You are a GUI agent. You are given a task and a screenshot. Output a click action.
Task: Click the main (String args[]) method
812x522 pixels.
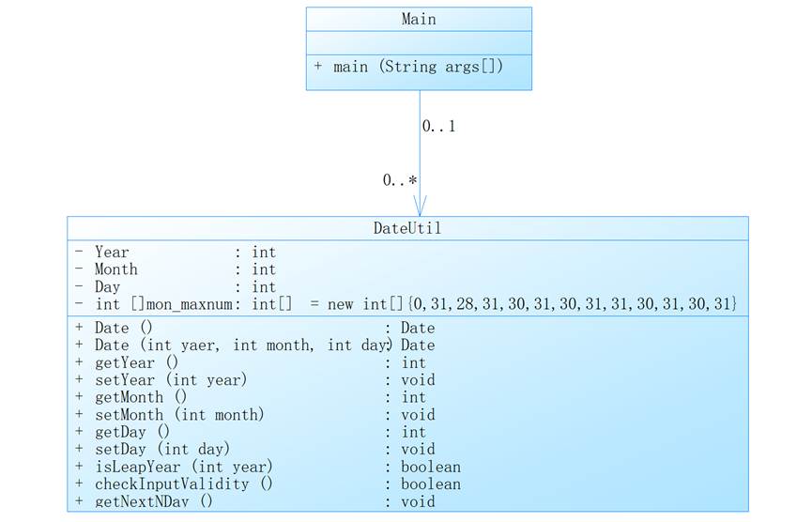click(x=408, y=67)
